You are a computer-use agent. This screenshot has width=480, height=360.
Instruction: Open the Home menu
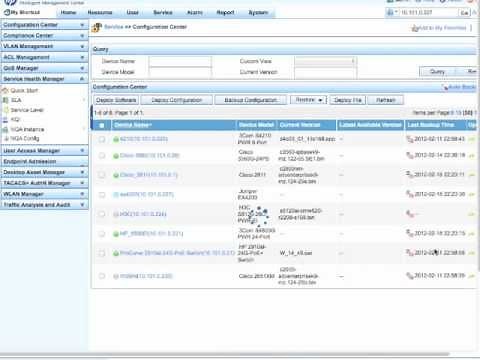point(68,13)
